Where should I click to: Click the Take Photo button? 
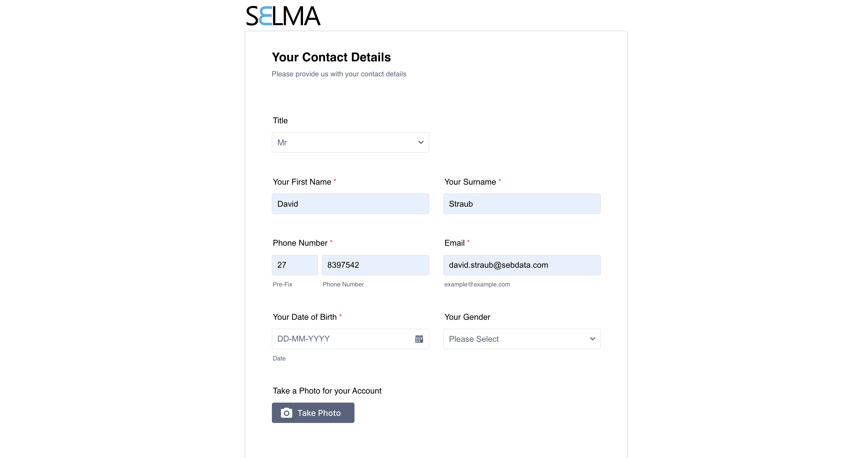313,413
